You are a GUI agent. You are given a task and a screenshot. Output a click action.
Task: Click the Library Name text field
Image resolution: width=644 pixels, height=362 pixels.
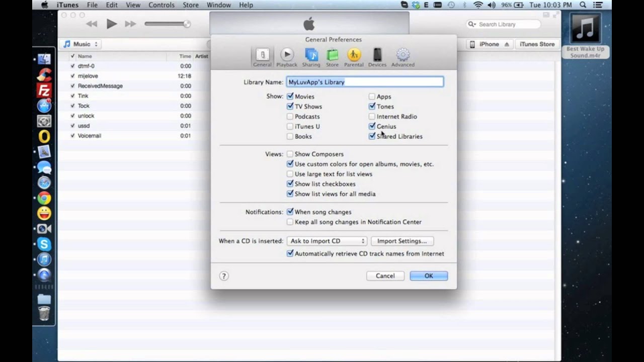(x=365, y=82)
